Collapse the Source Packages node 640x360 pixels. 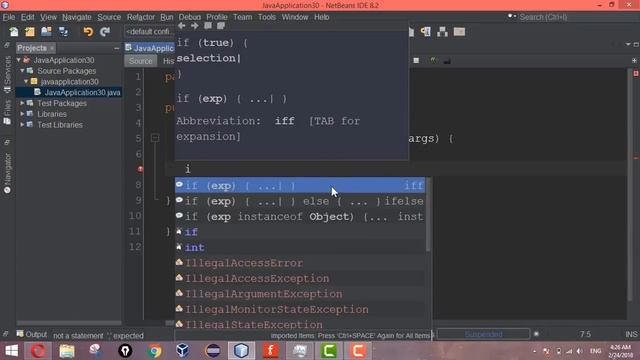tap(22, 71)
